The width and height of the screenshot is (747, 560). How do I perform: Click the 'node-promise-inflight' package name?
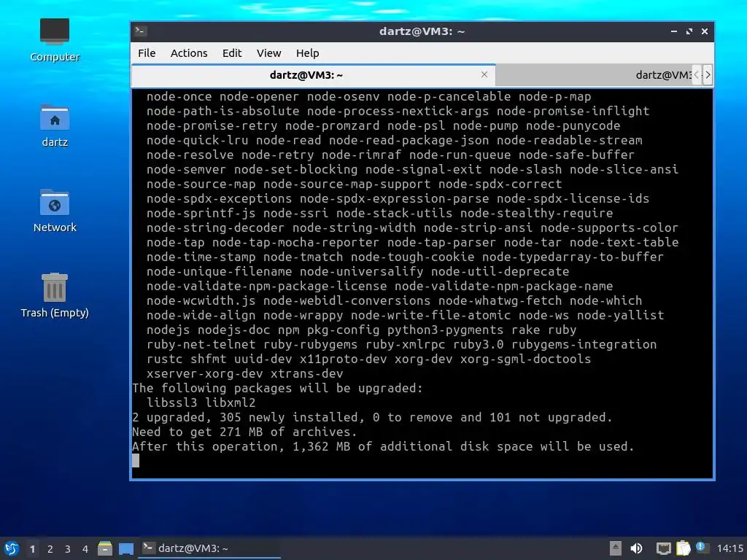pos(573,111)
